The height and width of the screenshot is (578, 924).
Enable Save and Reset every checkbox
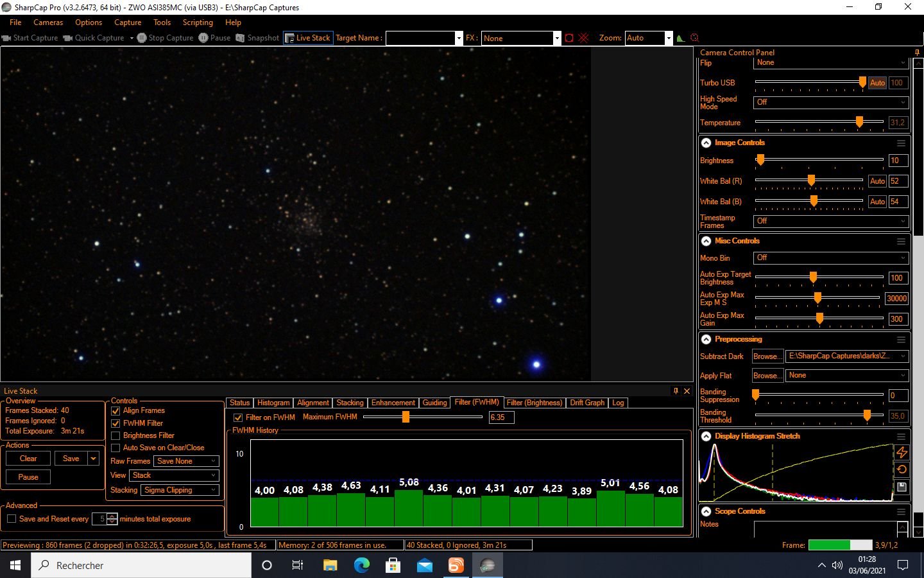[x=12, y=519]
